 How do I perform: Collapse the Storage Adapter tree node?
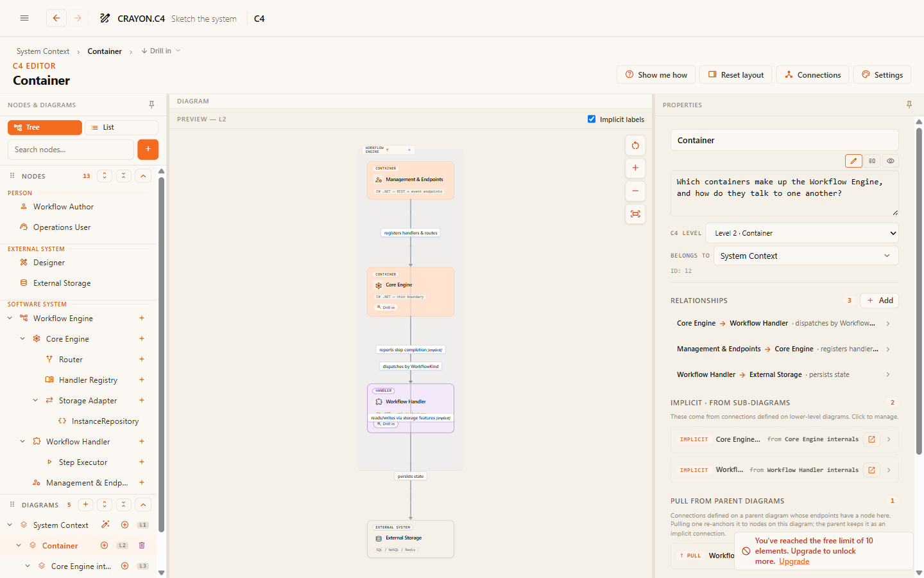click(35, 400)
